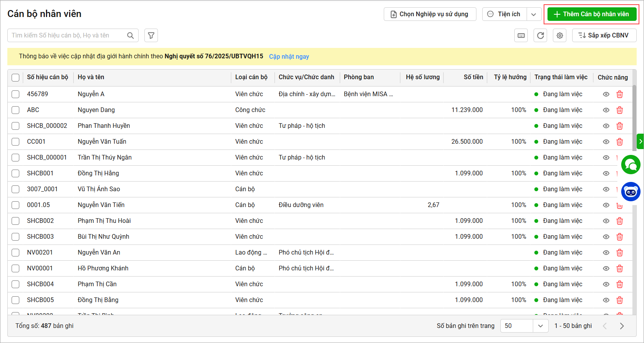Refresh the employee list
The width and height of the screenshot is (644, 343).
pos(540,36)
